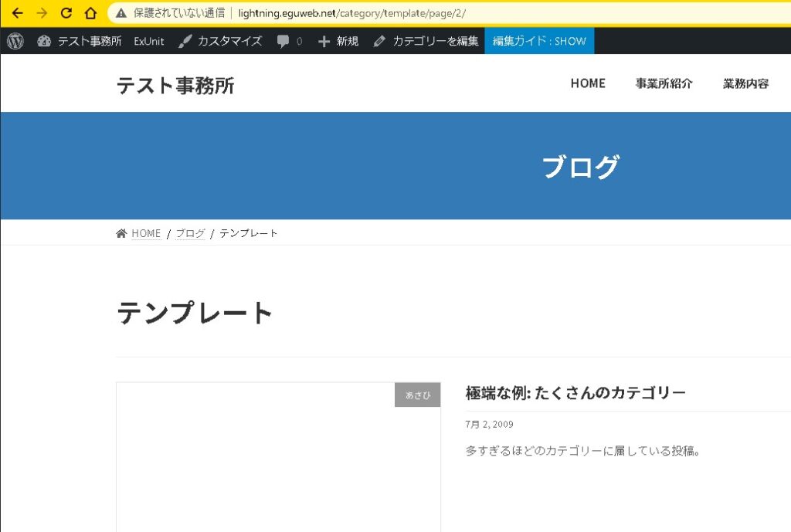Toggle the 編集ガイド : SHOW button
Image resolution: width=791 pixels, height=532 pixels.
tap(539, 41)
